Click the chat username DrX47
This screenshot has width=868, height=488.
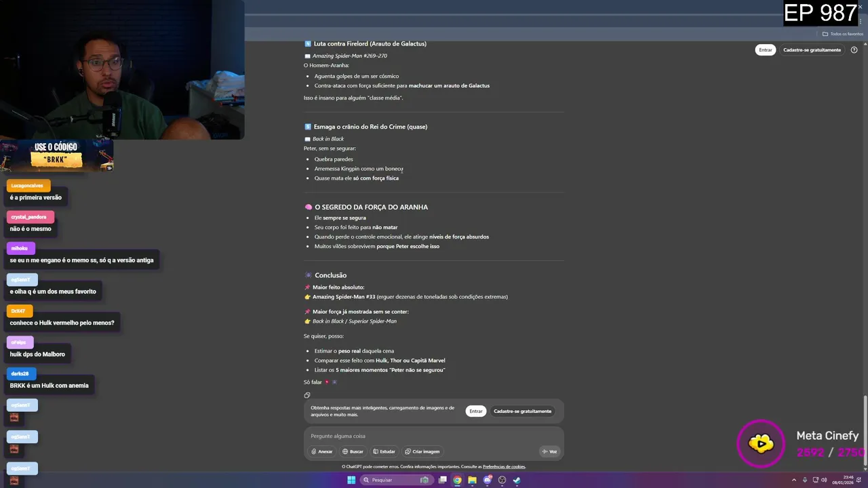18,311
